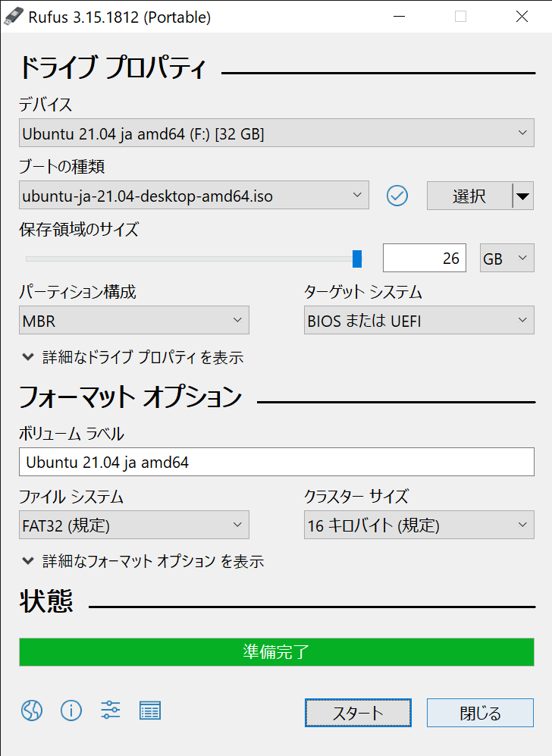Viewport: 552px width, 756px height.
Task: Expand 詳細なフォーマット オプション を表示
Action: point(143,561)
